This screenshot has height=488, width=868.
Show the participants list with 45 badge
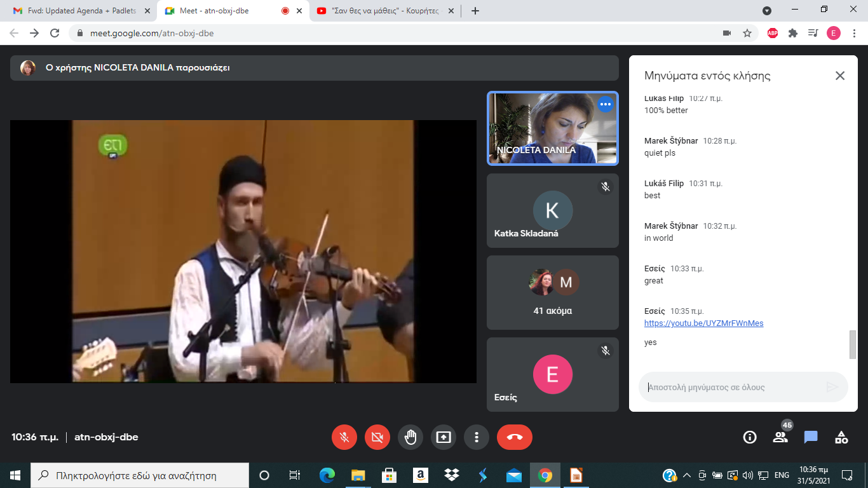[780, 437]
